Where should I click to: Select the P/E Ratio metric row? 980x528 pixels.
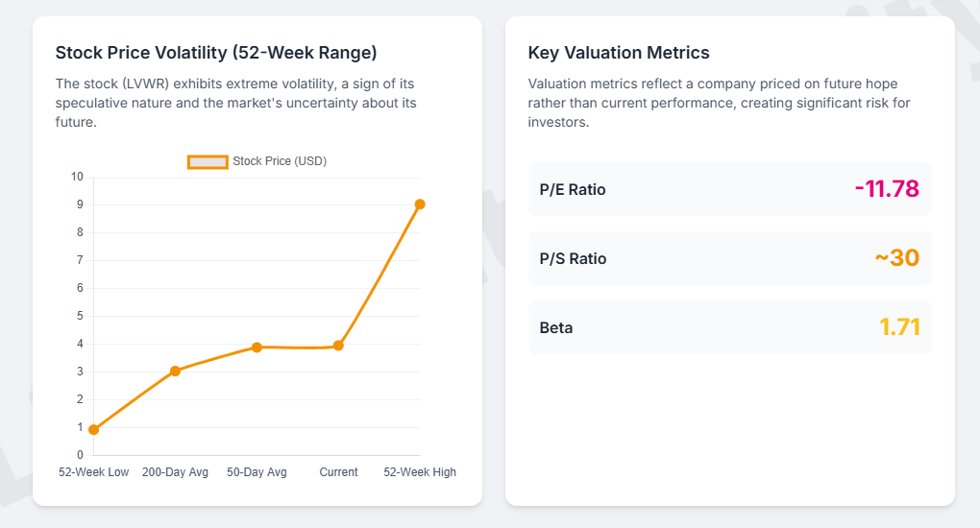point(729,189)
